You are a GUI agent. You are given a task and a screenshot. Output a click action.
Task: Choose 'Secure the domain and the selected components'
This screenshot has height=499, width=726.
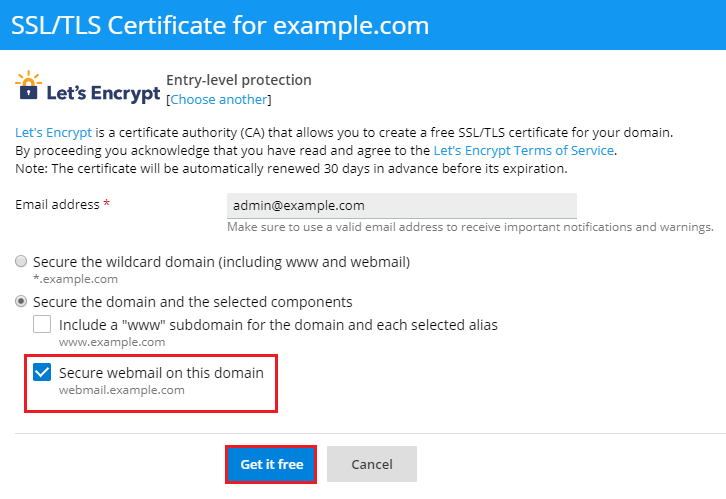[x=22, y=301]
